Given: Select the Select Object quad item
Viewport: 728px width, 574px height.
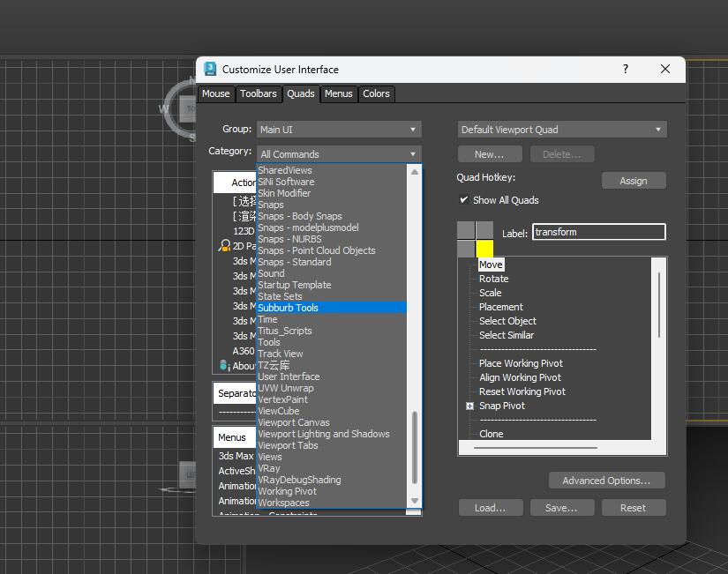Looking at the screenshot, I should tap(507, 321).
